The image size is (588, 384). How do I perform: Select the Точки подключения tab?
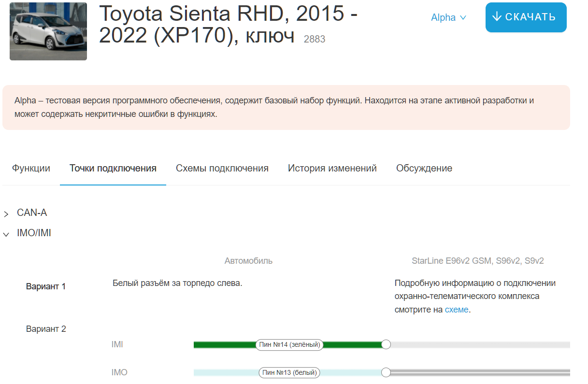coord(113,168)
